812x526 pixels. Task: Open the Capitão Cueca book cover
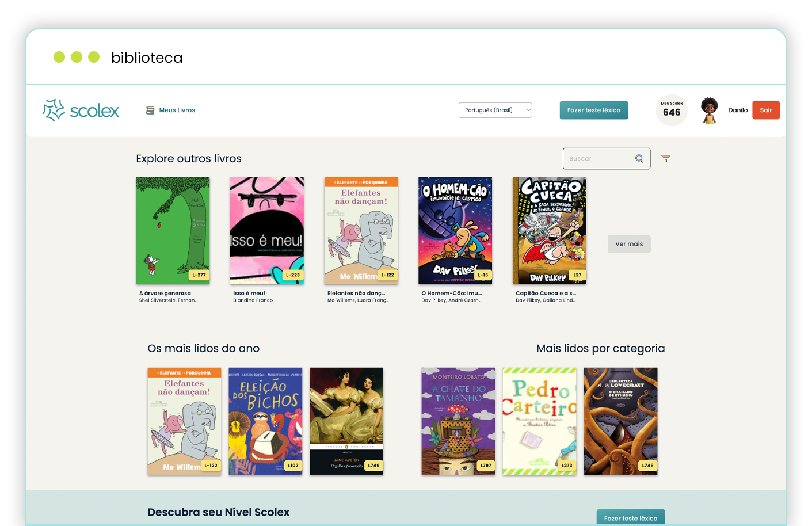[x=549, y=230]
